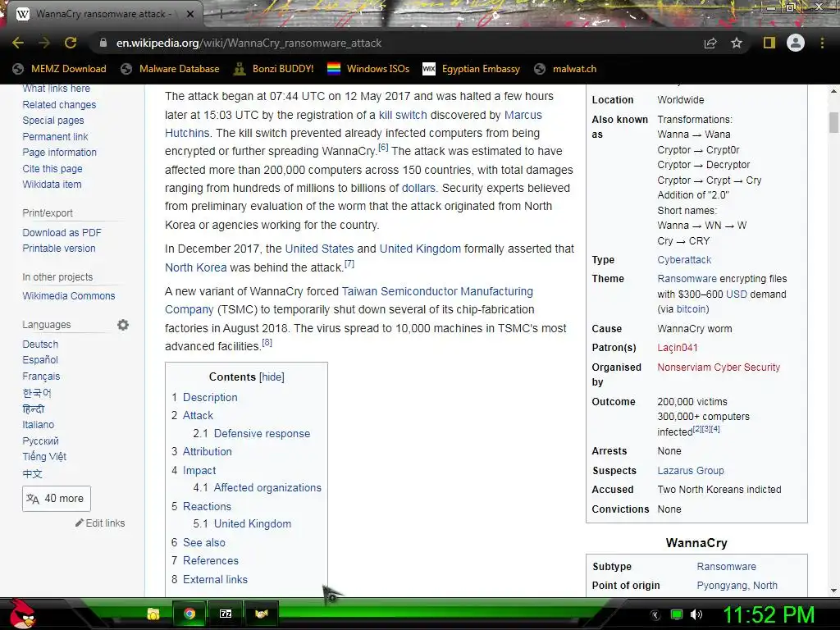
Task: Open citation reference [7]
Action: pyautogui.click(x=349, y=263)
